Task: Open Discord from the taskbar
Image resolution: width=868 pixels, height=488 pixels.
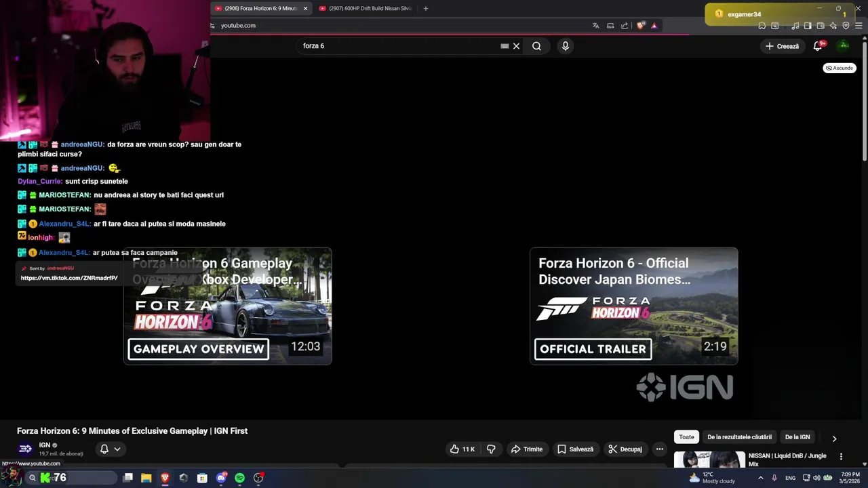Action: tap(221, 478)
